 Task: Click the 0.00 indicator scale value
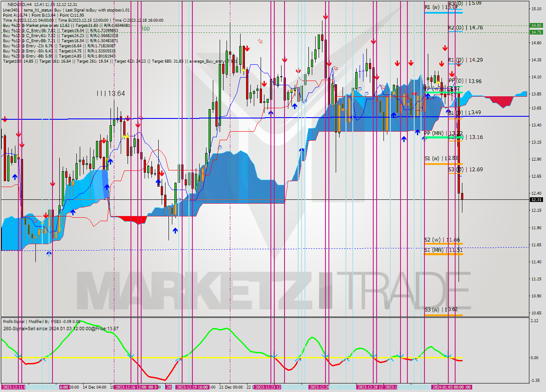[x=535, y=357]
